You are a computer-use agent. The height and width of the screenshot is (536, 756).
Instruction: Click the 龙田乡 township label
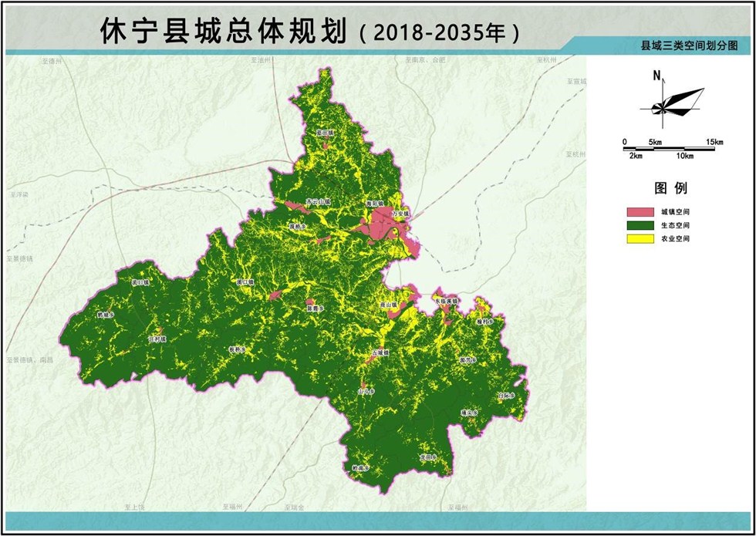[427, 457]
